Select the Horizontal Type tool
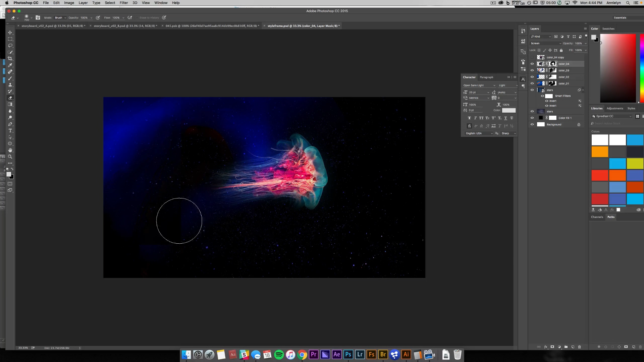644x362 pixels. coord(10,131)
